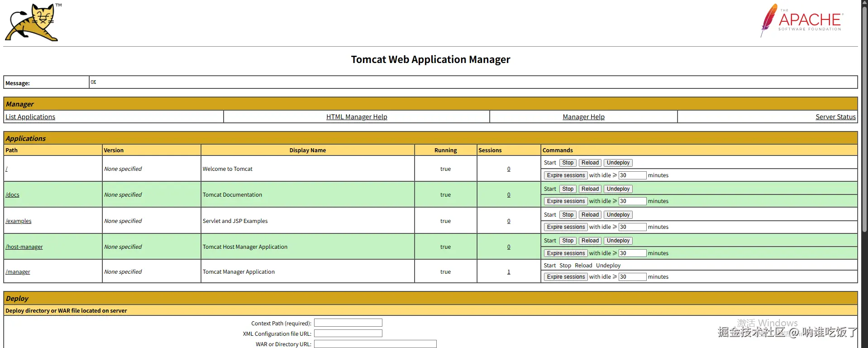Open HTML Manager Help
This screenshot has height=348, width=868.
[x=357, y=117]
